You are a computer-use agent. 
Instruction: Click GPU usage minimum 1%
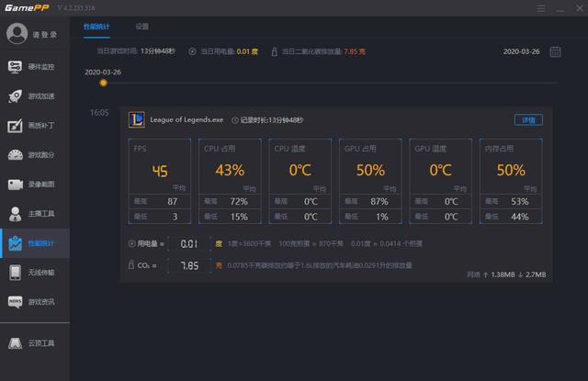tap(382, 217)
